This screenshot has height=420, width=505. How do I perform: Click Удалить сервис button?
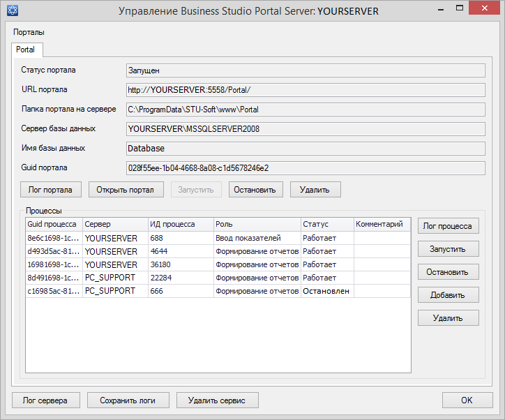(217, 400)
